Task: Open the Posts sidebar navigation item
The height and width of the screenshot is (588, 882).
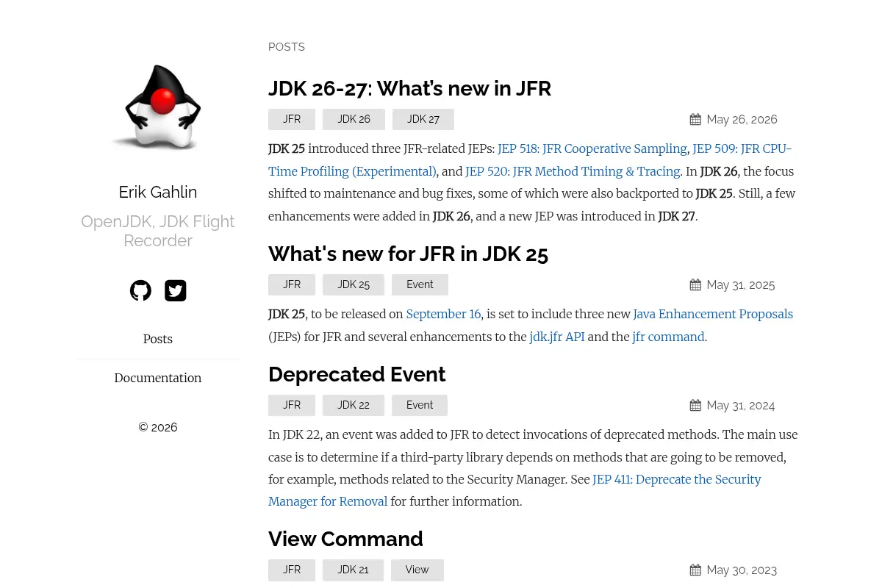Action: tap(158, 339)
